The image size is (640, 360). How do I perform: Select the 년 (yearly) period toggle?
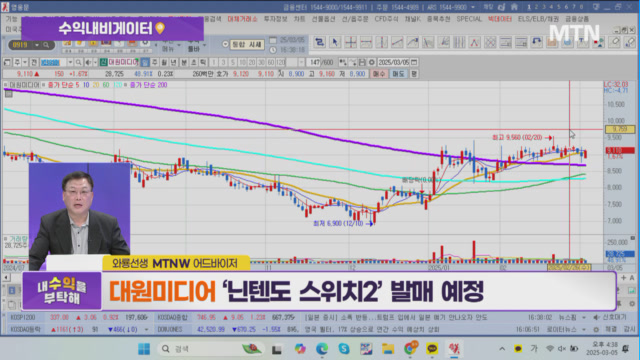pos(173,62)
